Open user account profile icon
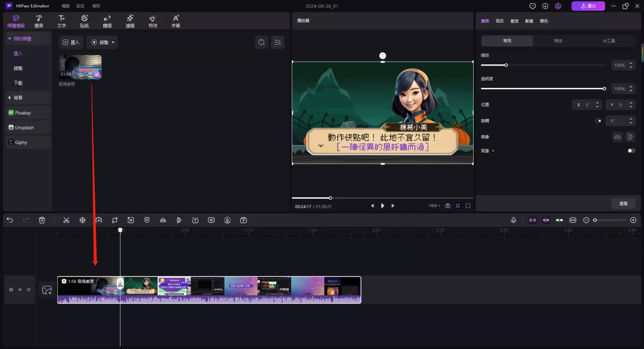 tap(558, 6)
